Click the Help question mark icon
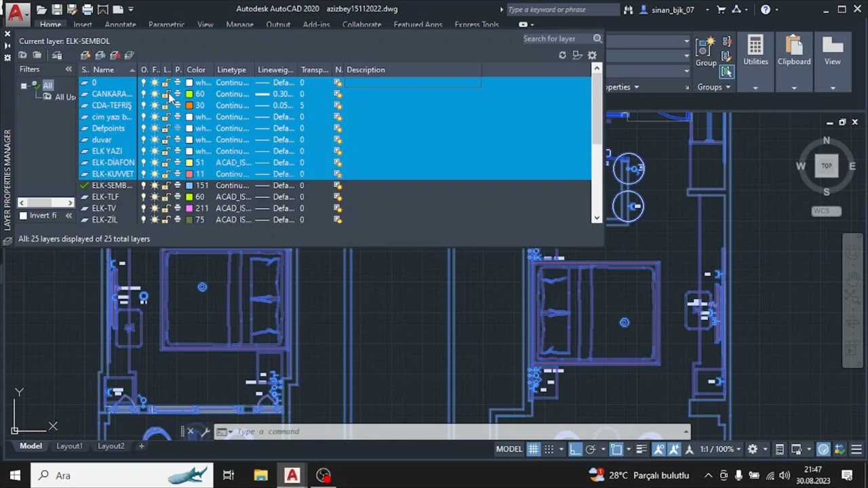868x488 pixels. point(766,9)
